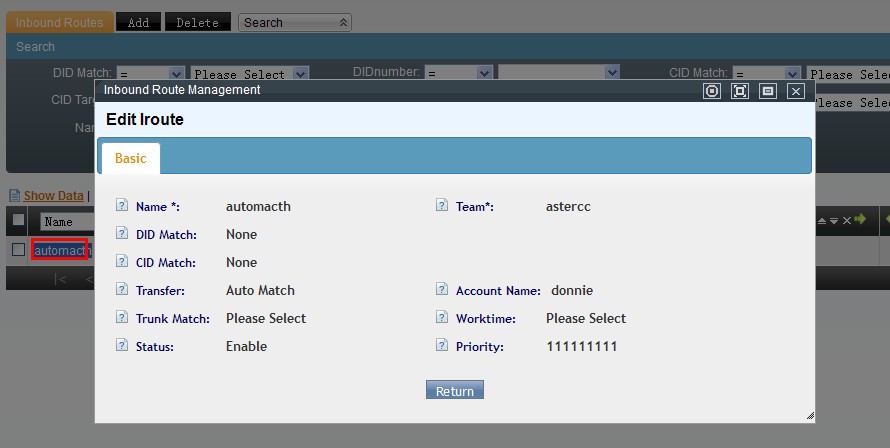This screenshot has width=890, height=448.
Task: Switch to the Basic tab
Action: (x=130, y=158)
